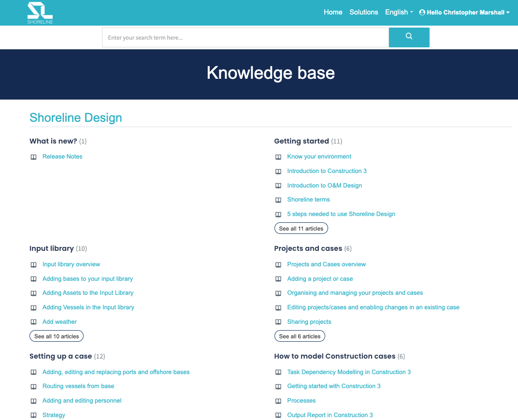Click the See all 6 articles button under Projects and cases
Viewport: 518px width, 420px height.
(300, 336)
